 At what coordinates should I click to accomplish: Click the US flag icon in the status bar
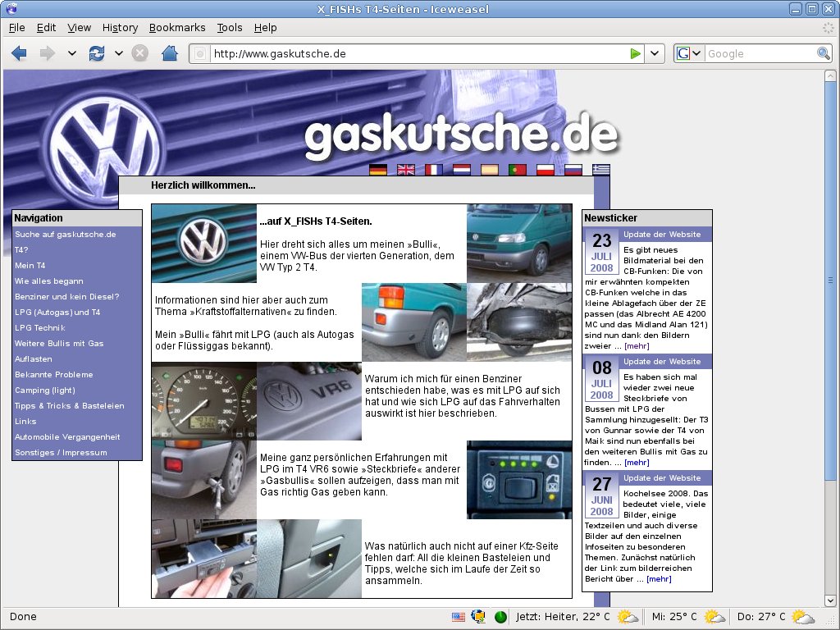click(x=459, y=617)
